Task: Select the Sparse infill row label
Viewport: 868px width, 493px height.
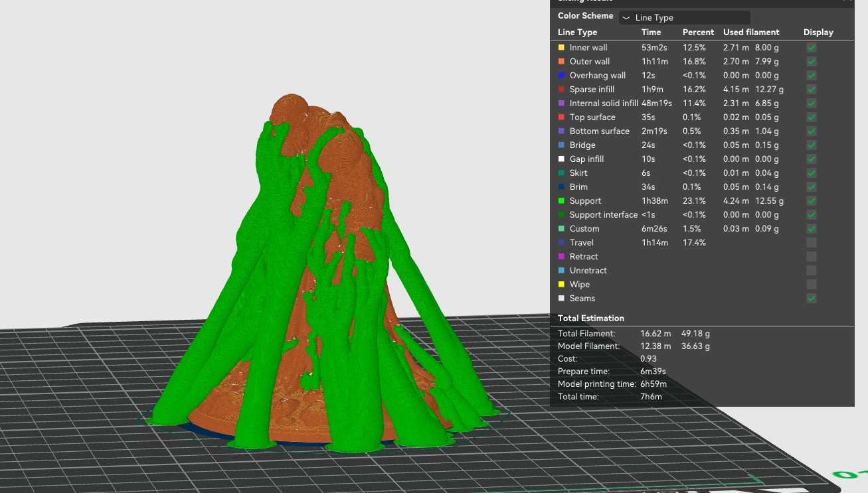Action: click(592, 90)
